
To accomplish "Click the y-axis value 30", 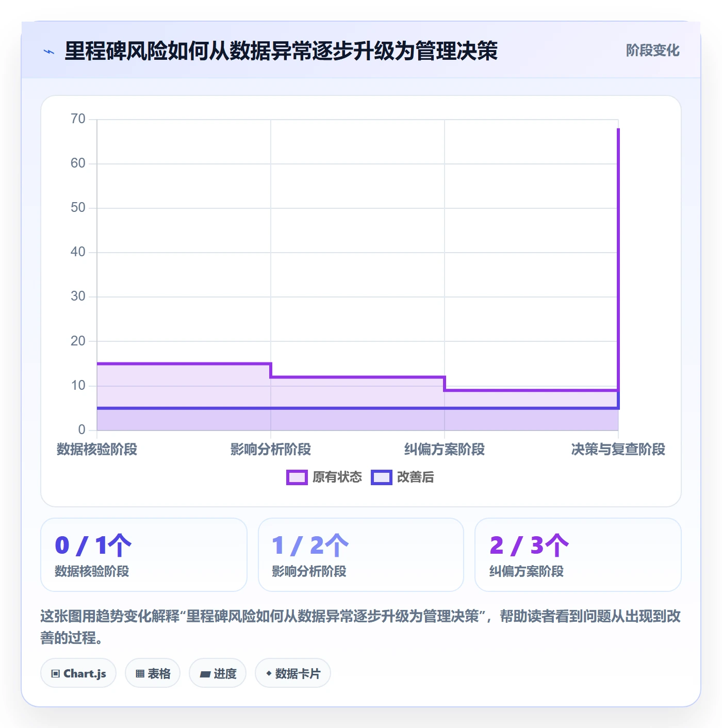I will pyautogui.click(x=78, y=296).
